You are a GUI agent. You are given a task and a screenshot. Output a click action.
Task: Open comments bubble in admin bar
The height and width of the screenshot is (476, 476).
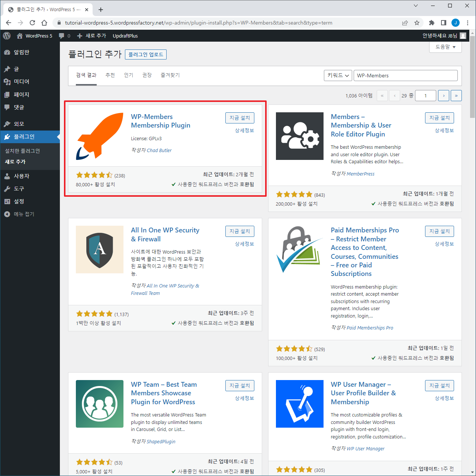pos(65,36)
